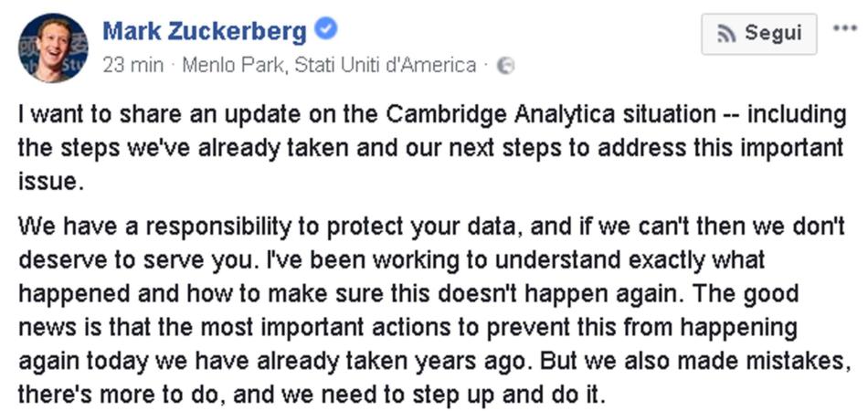Image resolution: width=868 pixels, height=411 pixels.
Task: Click the Mark Zuckerberg name link
Action: 205,31
